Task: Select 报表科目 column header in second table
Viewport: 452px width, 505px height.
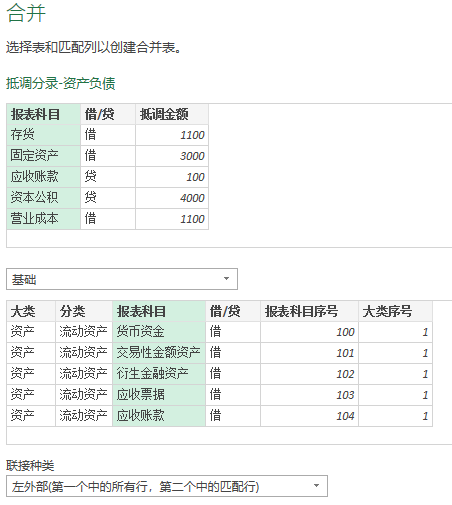Action: pos(159,311)
